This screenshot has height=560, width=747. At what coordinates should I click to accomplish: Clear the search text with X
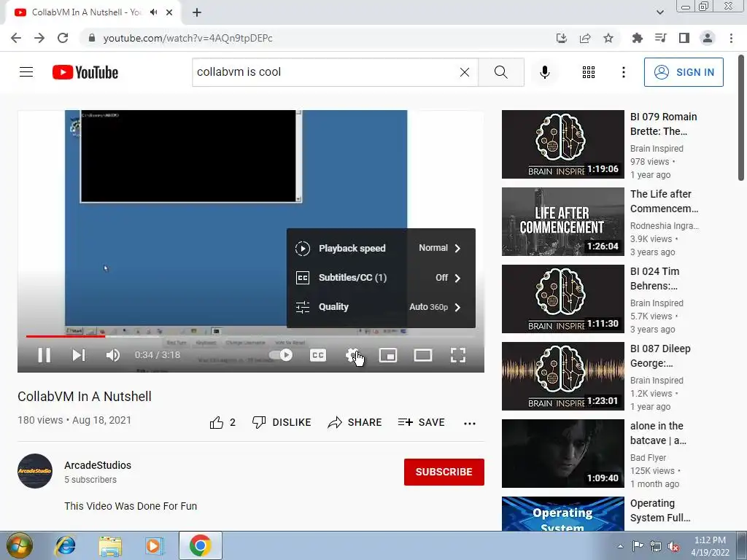click(x=465, y=72)
